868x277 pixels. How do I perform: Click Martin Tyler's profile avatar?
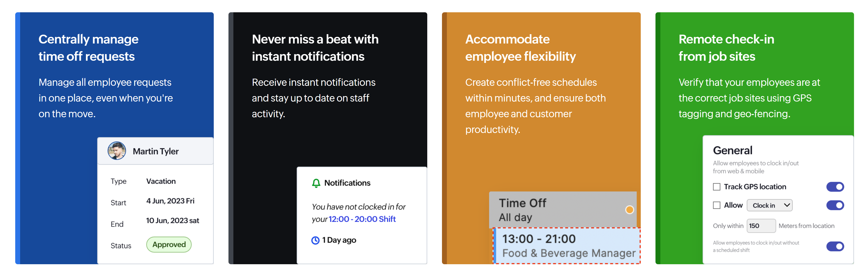click(117, 151)
